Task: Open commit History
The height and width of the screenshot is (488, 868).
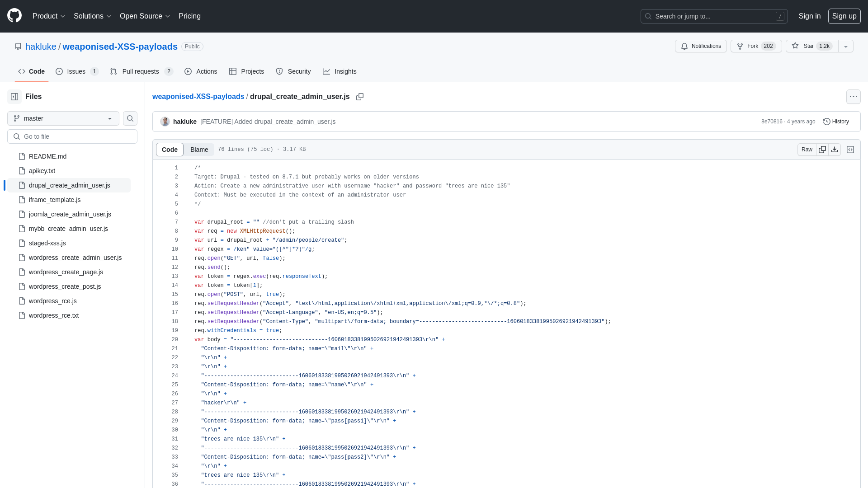Action: tap(836, 122)
